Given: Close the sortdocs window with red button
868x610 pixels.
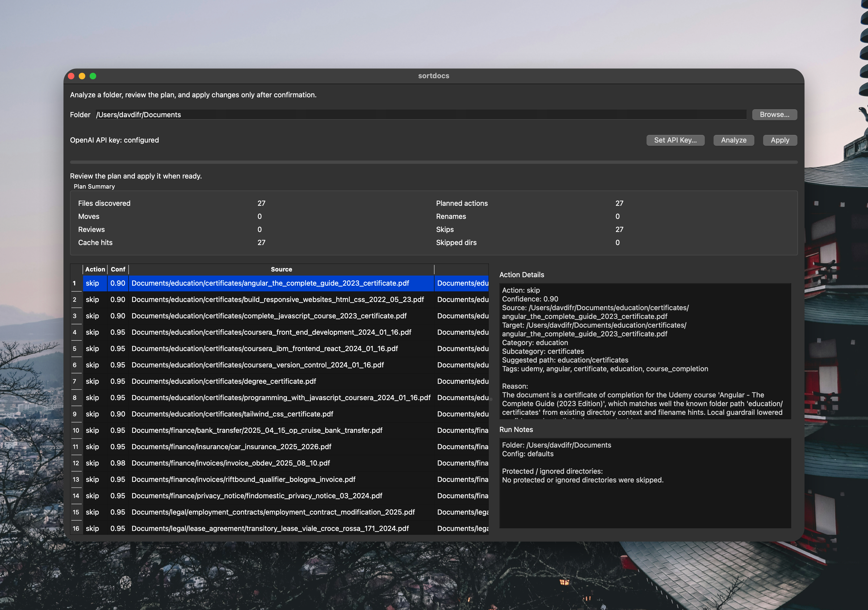Looking at the screenshot, I should 71,76.
